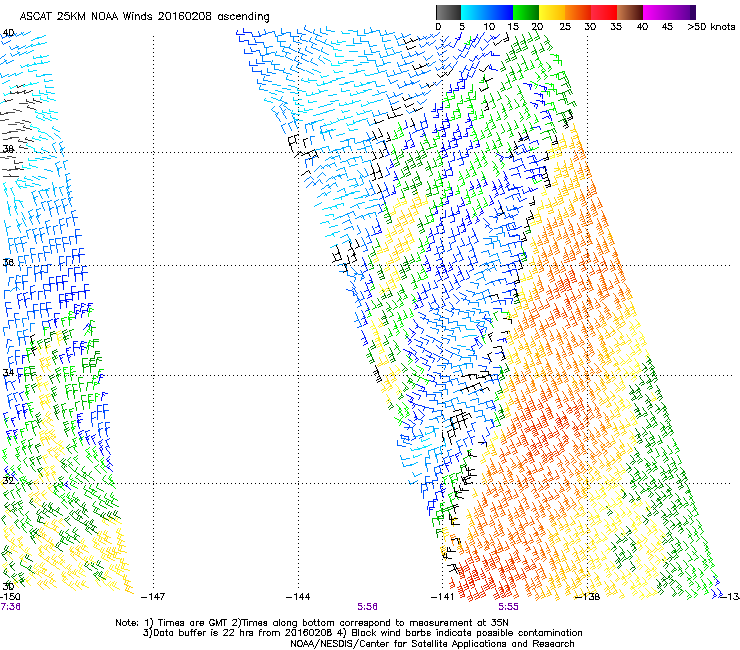Click the orange 25-30 knot legend segment

578,12
